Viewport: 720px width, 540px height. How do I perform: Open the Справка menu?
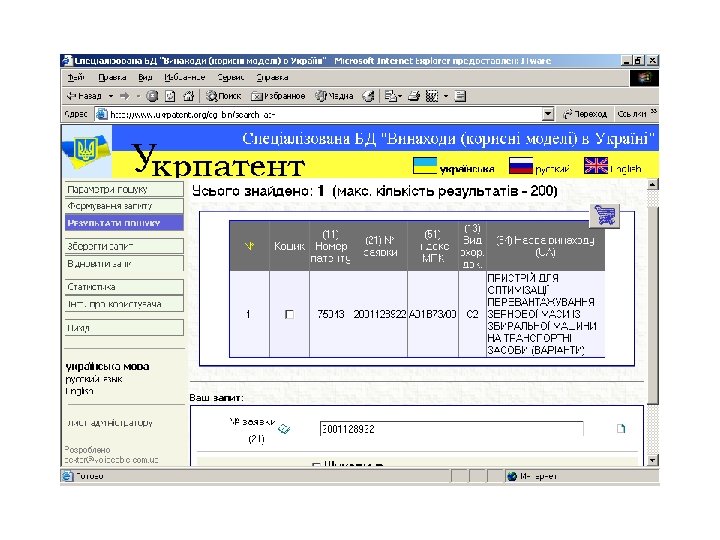272,78
